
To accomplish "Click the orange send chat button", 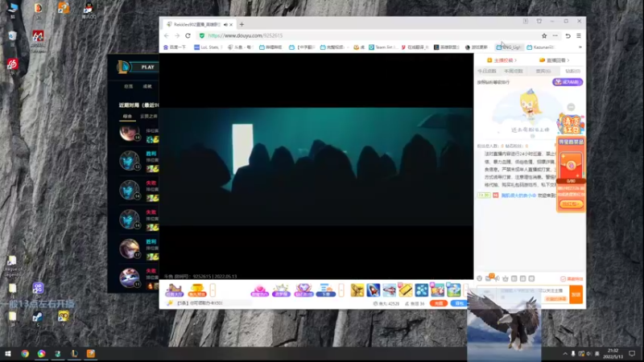I will point(576,294).
